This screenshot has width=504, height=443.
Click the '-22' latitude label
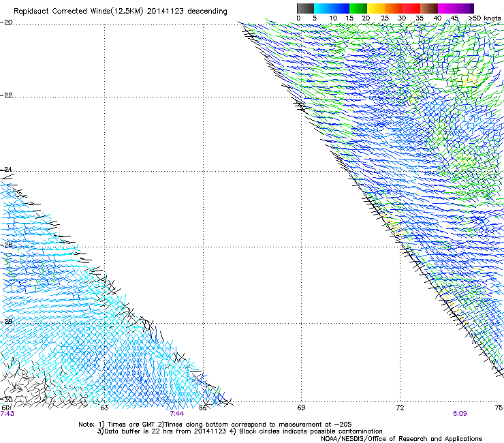click(6, 95)
